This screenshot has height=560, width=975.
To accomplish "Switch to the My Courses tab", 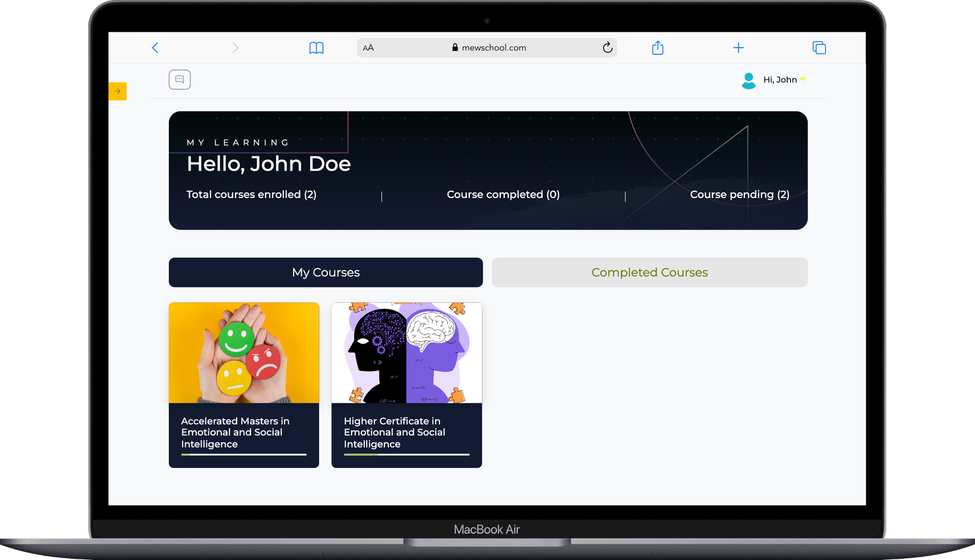I will coord(325,272).
